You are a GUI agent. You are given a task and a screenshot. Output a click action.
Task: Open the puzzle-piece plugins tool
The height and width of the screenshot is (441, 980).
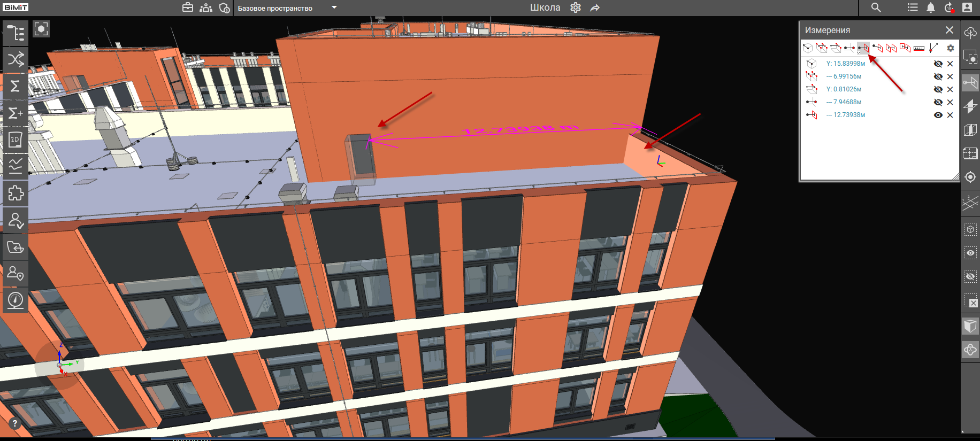coord(16,193)
